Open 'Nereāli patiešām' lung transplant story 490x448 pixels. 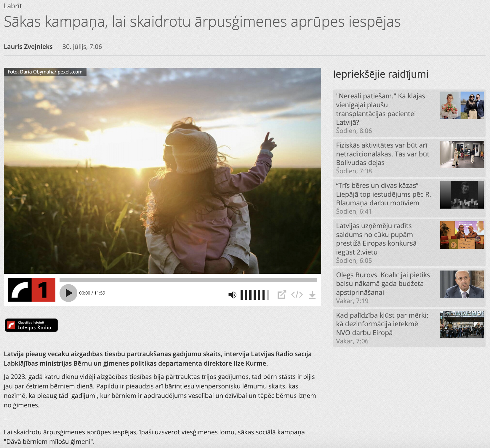pyautogui.click(x=380, y=109)
